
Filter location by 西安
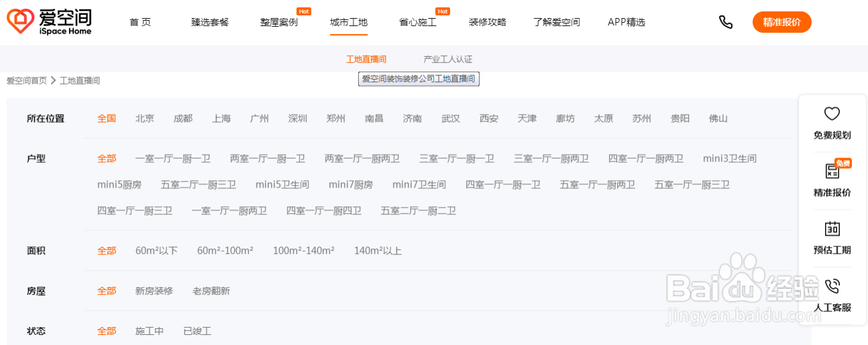[489, 119]
